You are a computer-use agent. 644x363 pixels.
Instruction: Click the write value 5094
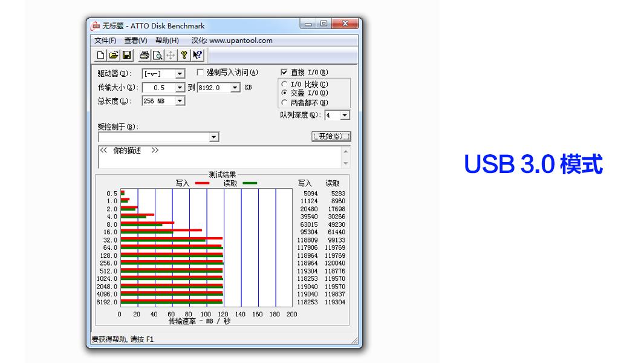310,194
